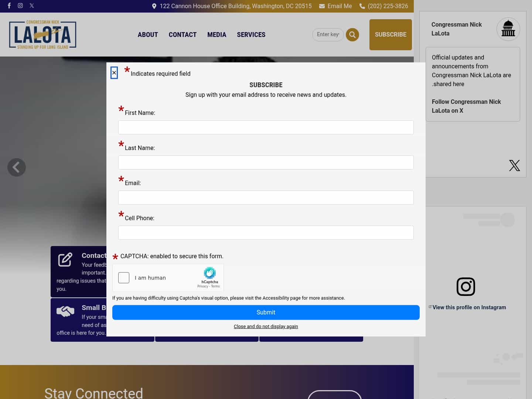Click the 'Indicates required field' note
Image resolution: width=532 pixels, height=399 pixels.
161,74
